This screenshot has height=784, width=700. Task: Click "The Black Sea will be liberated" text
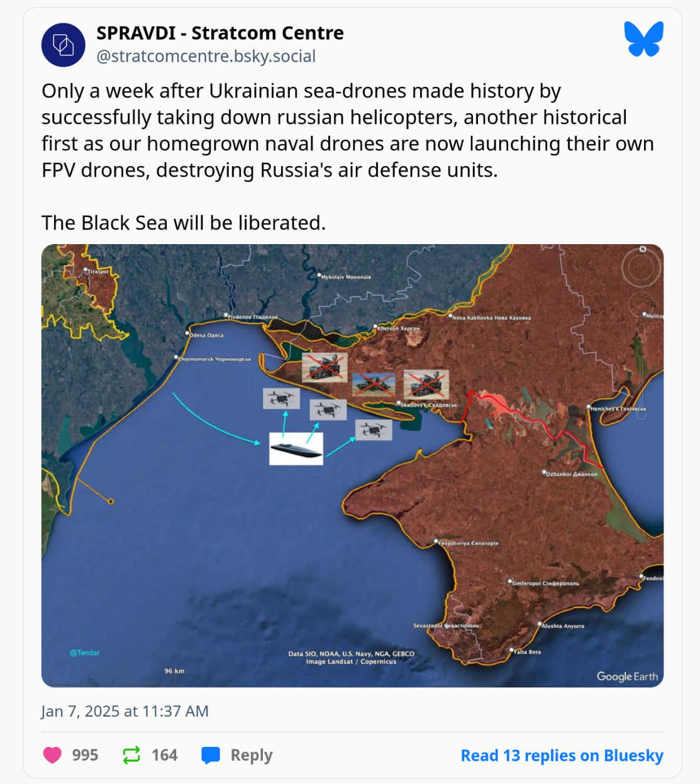pos(184,223)
